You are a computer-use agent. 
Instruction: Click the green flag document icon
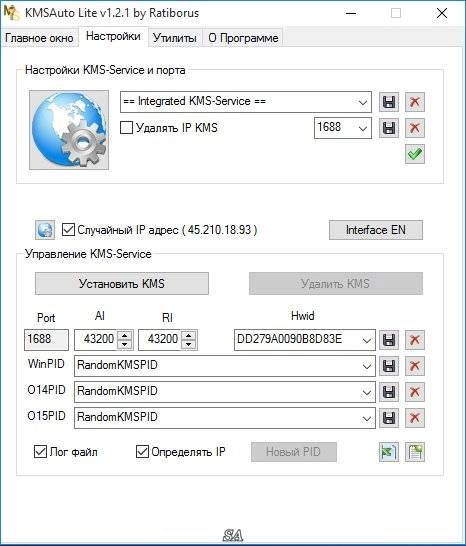point(389,452)
